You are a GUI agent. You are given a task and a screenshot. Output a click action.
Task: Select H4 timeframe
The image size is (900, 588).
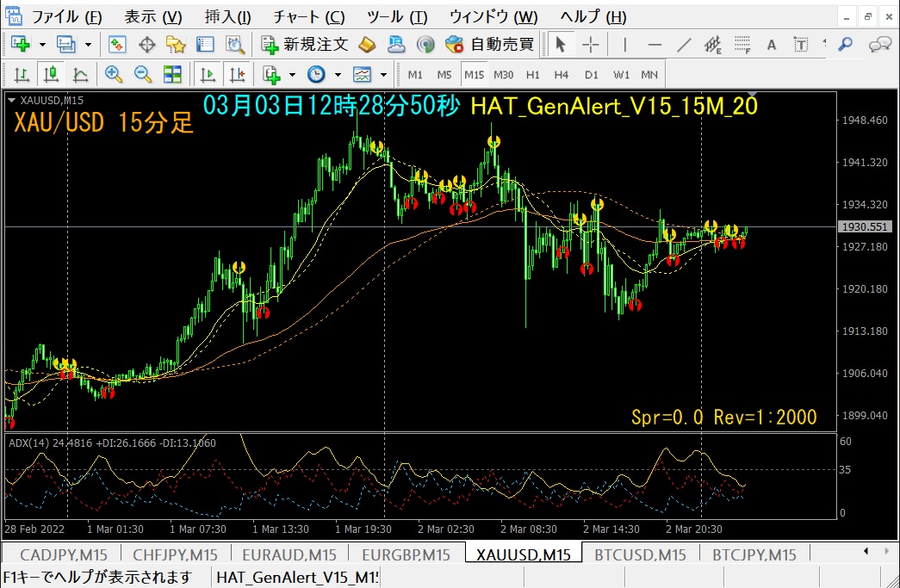click(x=562, y=75)
